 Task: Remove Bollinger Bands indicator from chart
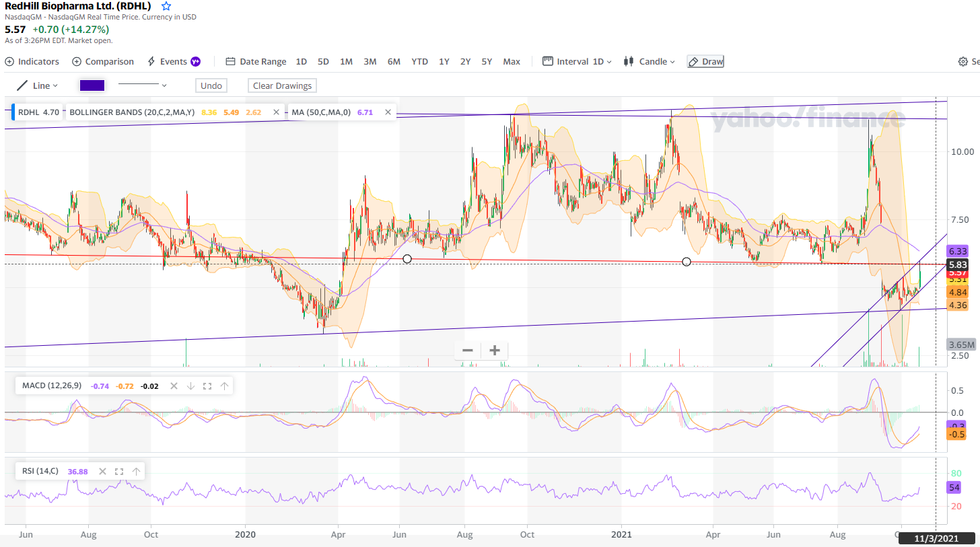pyautogui.click(x=275, y=112)
